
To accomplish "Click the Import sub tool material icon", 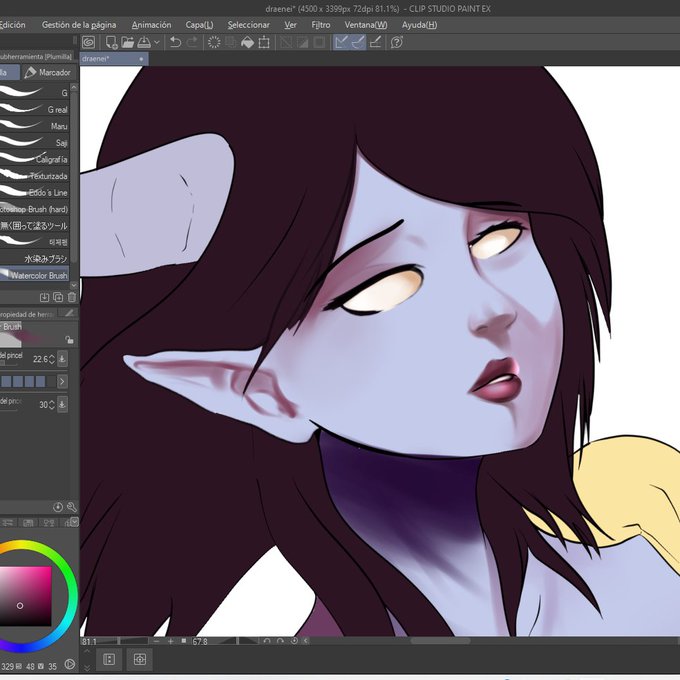I will (x=44, y=297).
